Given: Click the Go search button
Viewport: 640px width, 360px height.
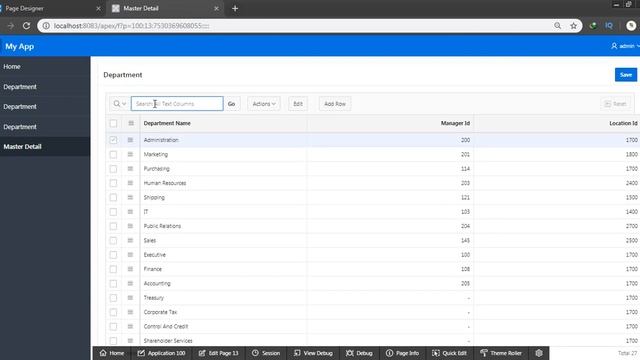Looking at the screenshot, I should coord(231,104).
